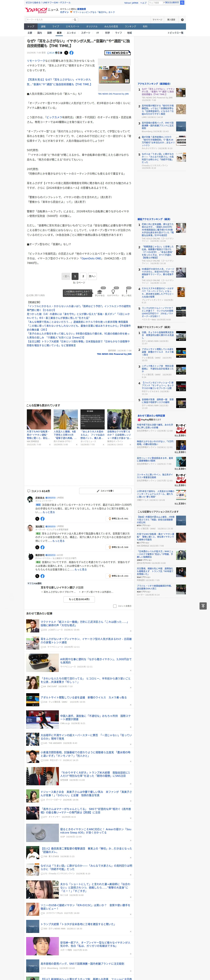
Task: Click the blue search button at top right
Action: click(x=182, y=3)
